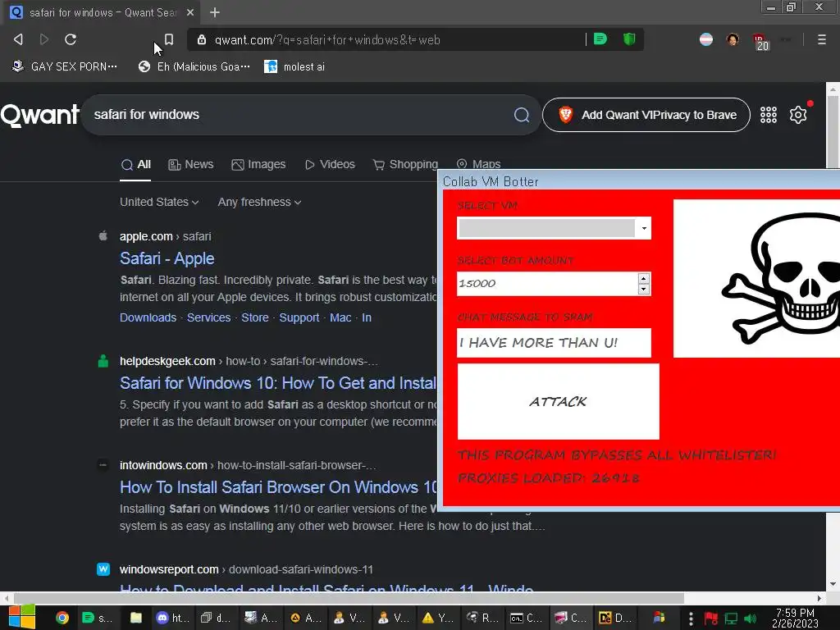This screenshot has height=630, width=840.
Task: Open a new browser tab
Action: click(215, 12)
